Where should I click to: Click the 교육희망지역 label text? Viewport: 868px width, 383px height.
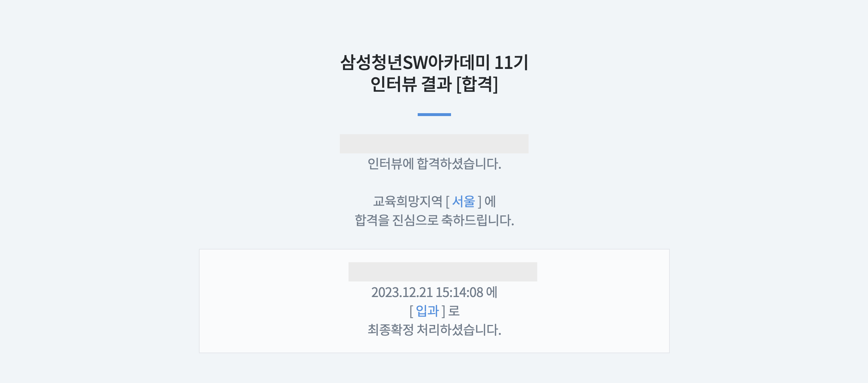tap(408, 201)
